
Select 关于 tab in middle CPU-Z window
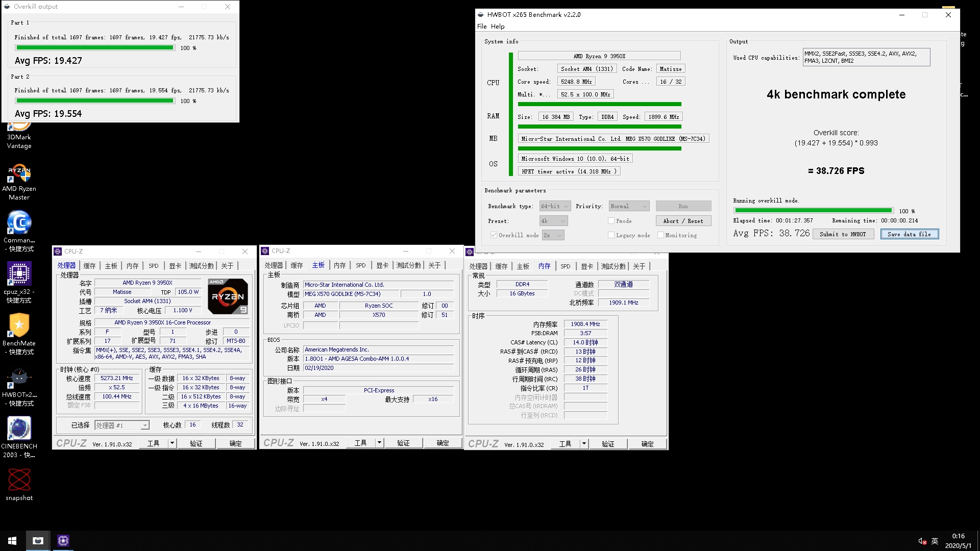(x=434, y=265)
